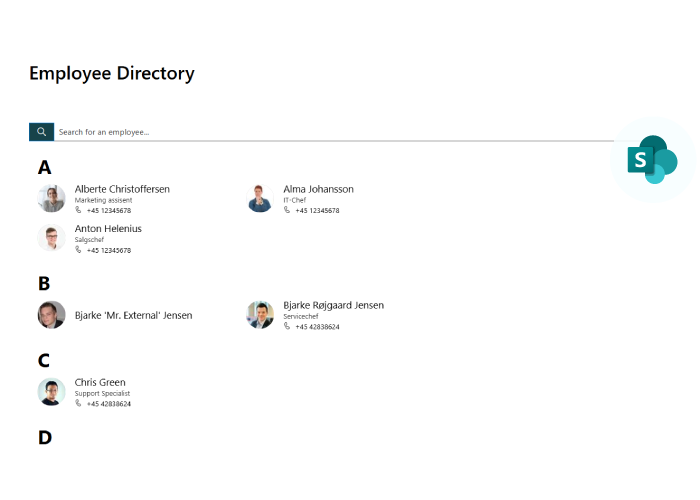Click the letter C section heading
700x500 pixels.
[44, 361]
